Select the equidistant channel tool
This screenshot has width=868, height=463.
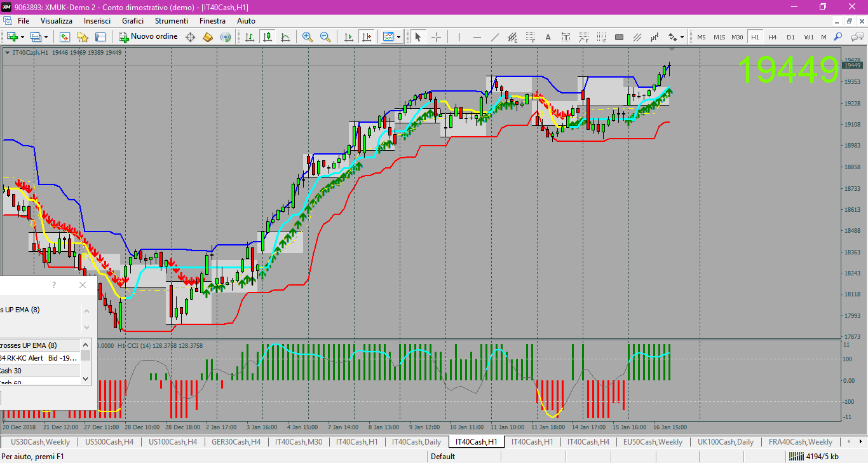click(x=513, y=37)
